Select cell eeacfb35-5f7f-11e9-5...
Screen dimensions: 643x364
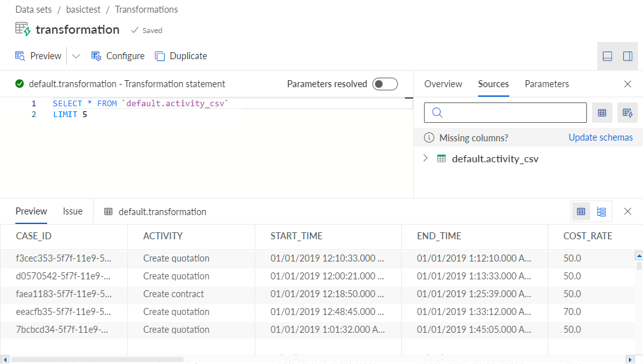pyautogui.click(x=64, y=312)
